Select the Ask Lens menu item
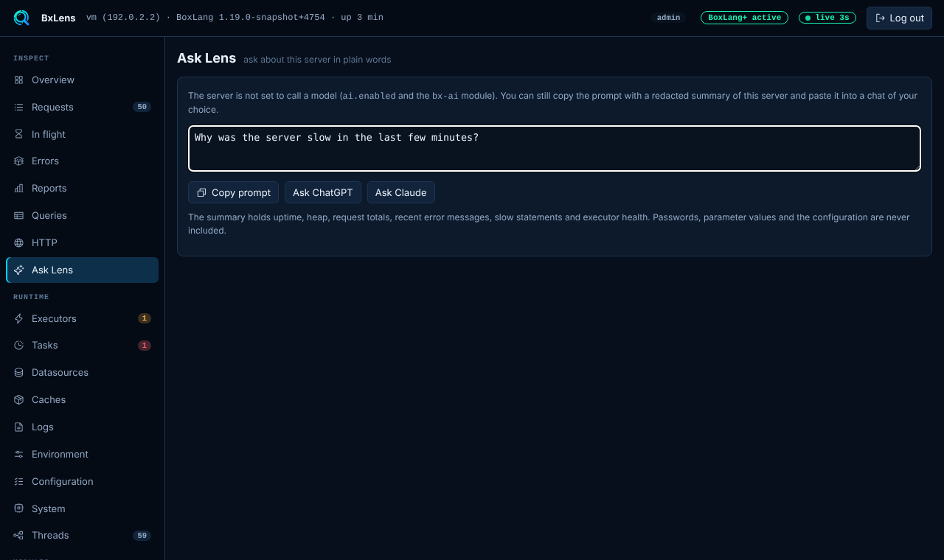 tap(82, 270)
